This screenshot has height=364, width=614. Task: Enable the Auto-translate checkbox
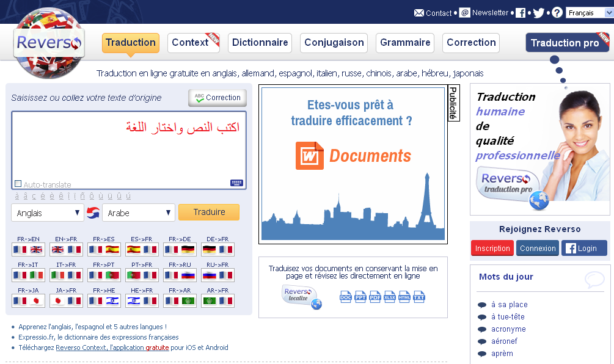coord(18,184)
